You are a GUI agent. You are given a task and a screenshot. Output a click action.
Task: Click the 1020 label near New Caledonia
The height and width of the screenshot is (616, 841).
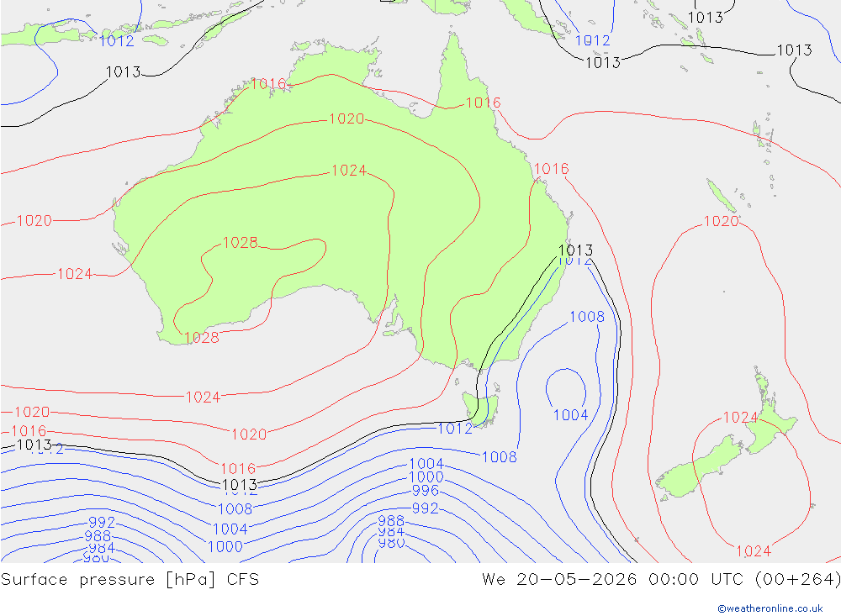pos(721,221)
